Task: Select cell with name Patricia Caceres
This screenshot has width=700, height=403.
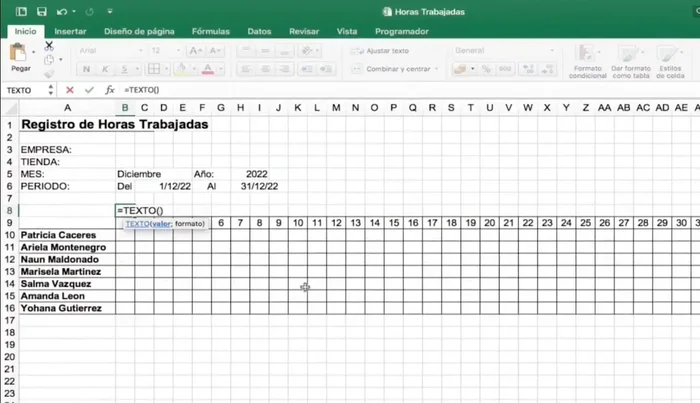Action: pos(67,235)
